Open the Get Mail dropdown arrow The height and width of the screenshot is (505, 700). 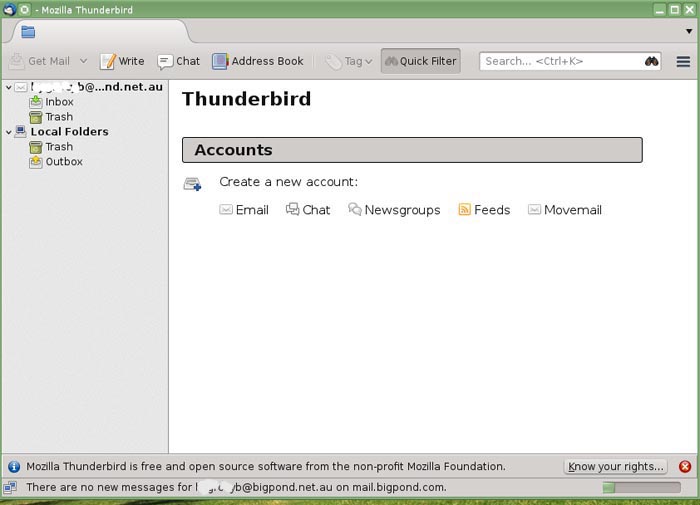pos(83,61)
